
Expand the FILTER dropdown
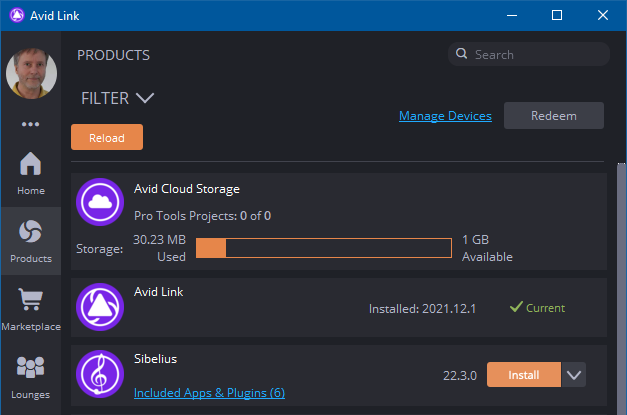coord(118,98)
